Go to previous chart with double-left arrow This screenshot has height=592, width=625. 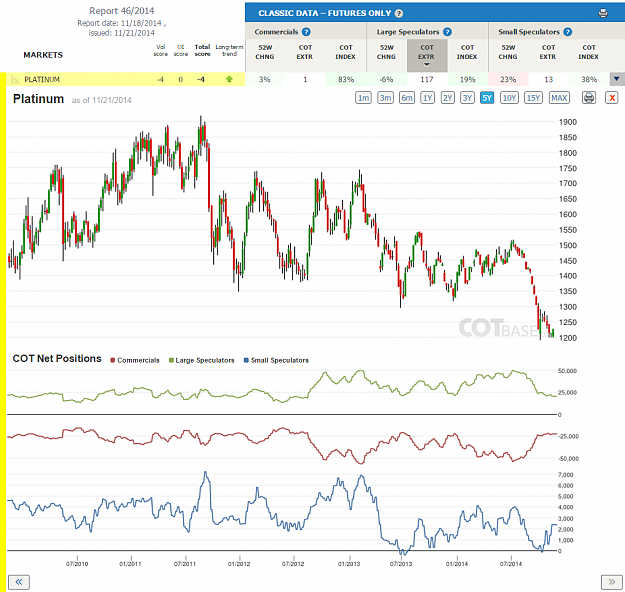pyautogui.click(x=19, y=582)
